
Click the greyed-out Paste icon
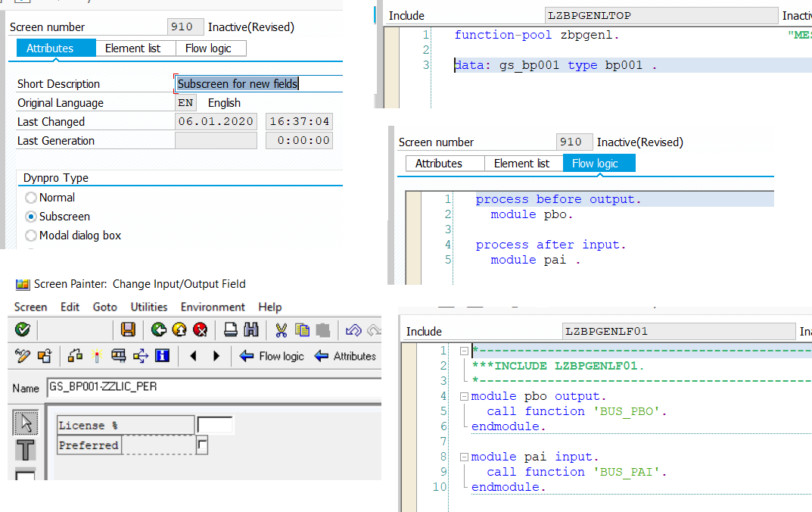(322, 329)
